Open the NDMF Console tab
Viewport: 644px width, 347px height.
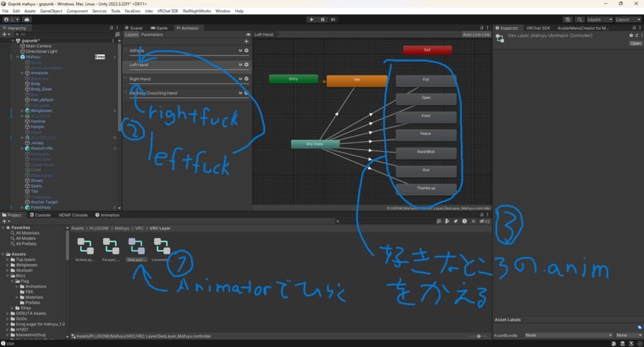click(x=73, y=215)
